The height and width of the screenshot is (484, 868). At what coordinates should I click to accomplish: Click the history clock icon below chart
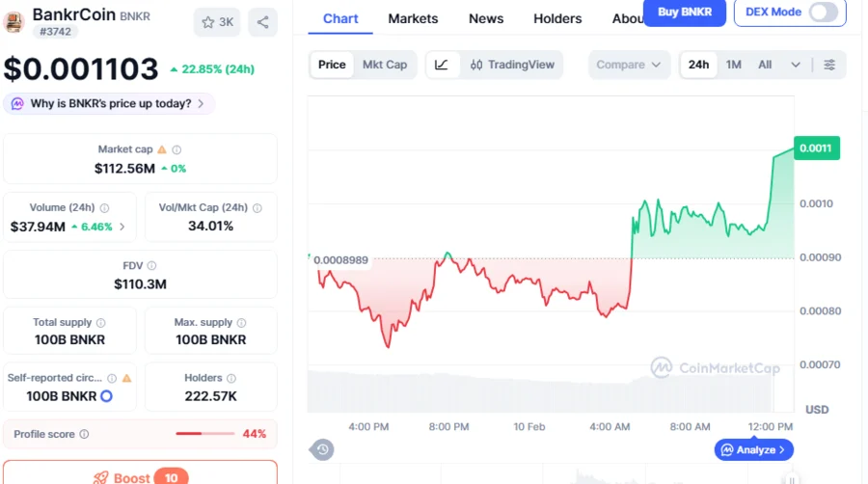[x=323, y=449]
